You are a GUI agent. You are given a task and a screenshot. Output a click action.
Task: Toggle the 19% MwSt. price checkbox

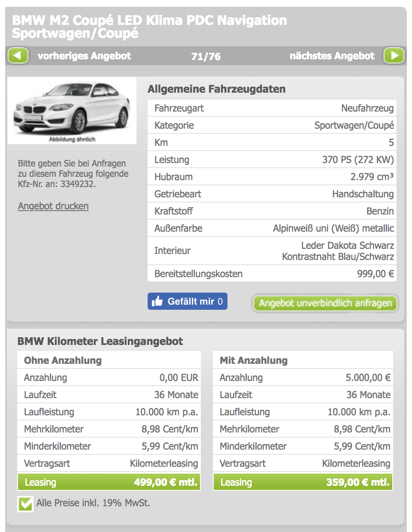[25, 504]
